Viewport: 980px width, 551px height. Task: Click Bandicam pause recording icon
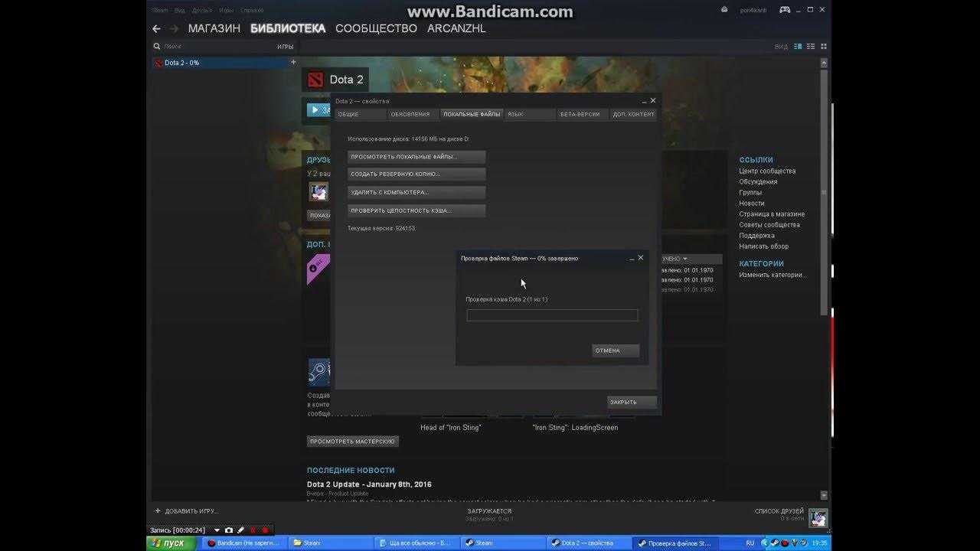tap(253, 530)
